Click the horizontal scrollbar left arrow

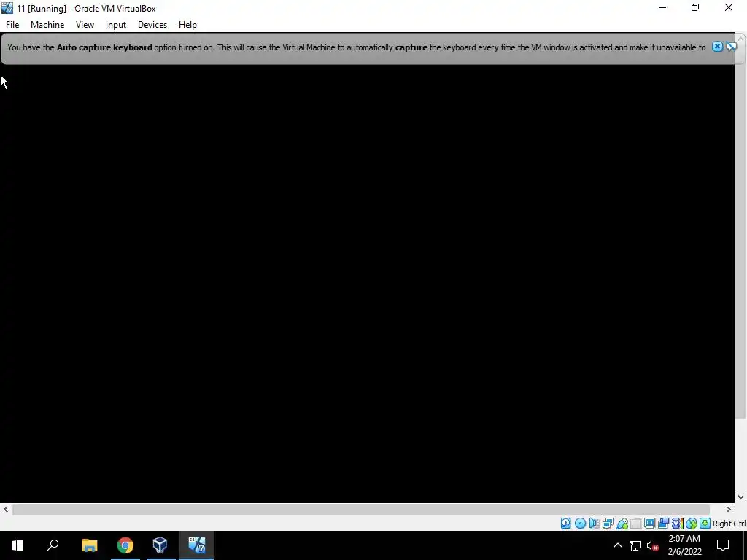tap(6, 509)
